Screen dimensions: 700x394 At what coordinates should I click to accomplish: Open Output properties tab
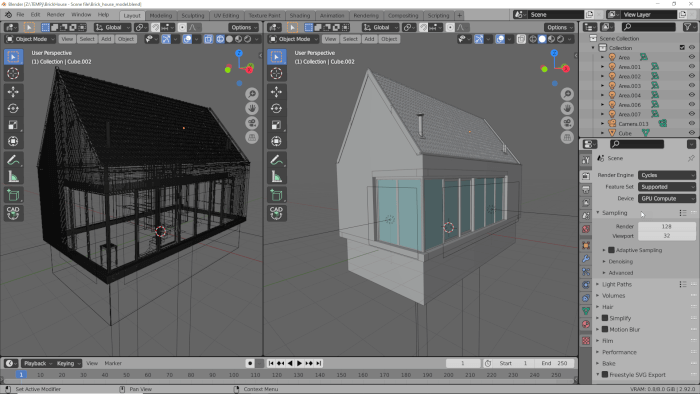point(586,190)
